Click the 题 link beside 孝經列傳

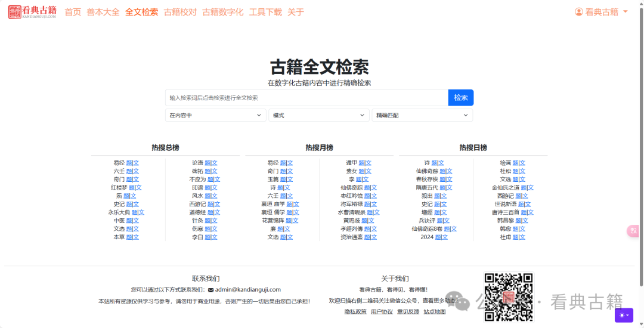point(367,229)
